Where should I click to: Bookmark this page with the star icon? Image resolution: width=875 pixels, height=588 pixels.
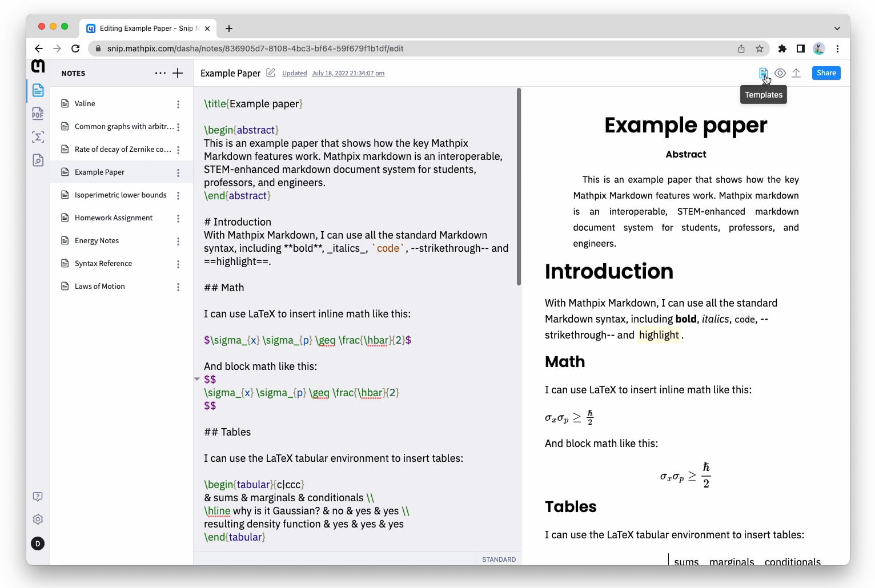click(x=760, y=49)
